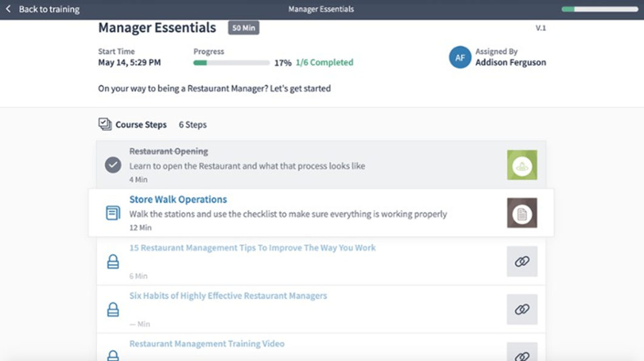Click the top header progress bar
644x361 pixels.
[599, 9]
